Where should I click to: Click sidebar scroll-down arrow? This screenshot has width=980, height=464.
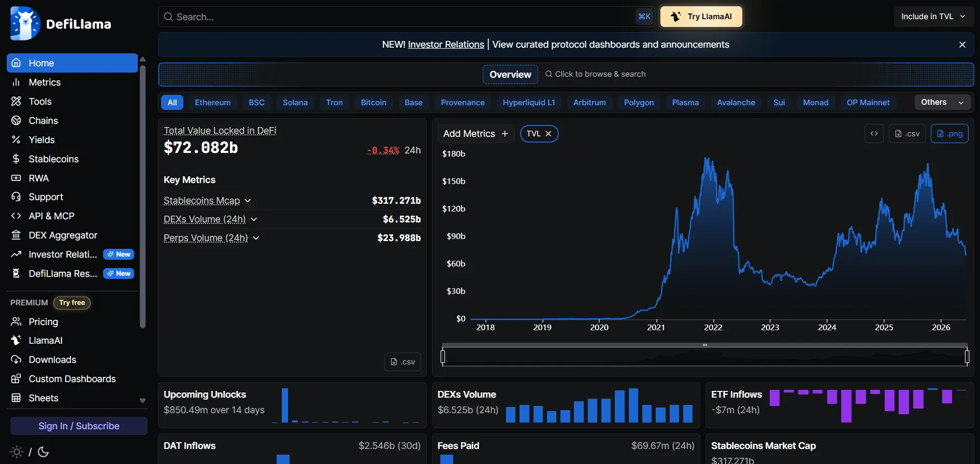click(x=143, y=401)
